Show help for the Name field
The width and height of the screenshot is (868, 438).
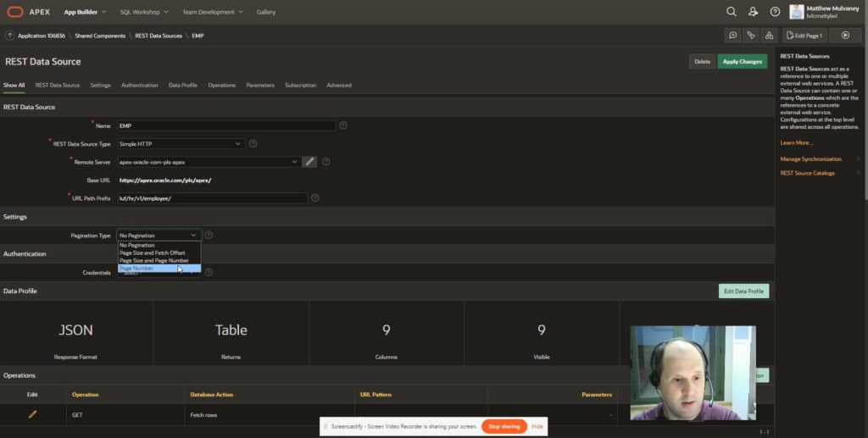click(x=343, y=125)
